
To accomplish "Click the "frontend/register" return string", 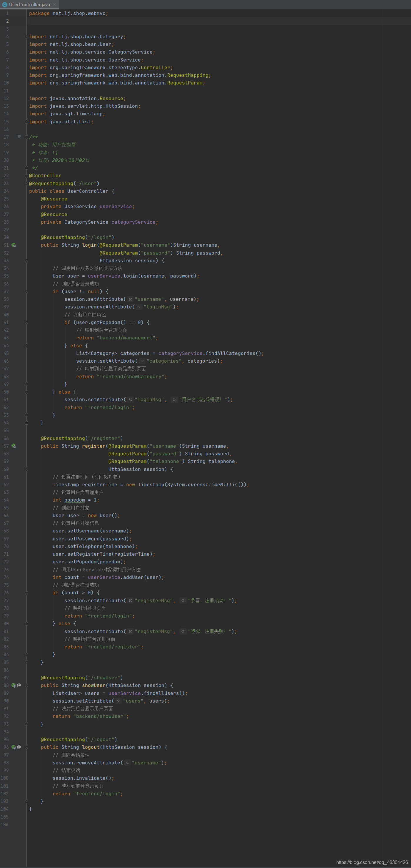I will tap(113, 647).
